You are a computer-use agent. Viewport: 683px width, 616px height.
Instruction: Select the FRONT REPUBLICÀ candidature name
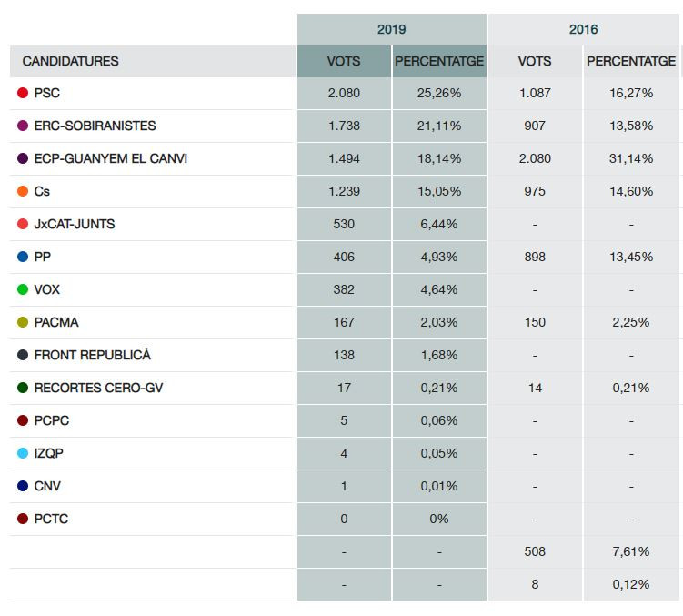click(93, 355)
